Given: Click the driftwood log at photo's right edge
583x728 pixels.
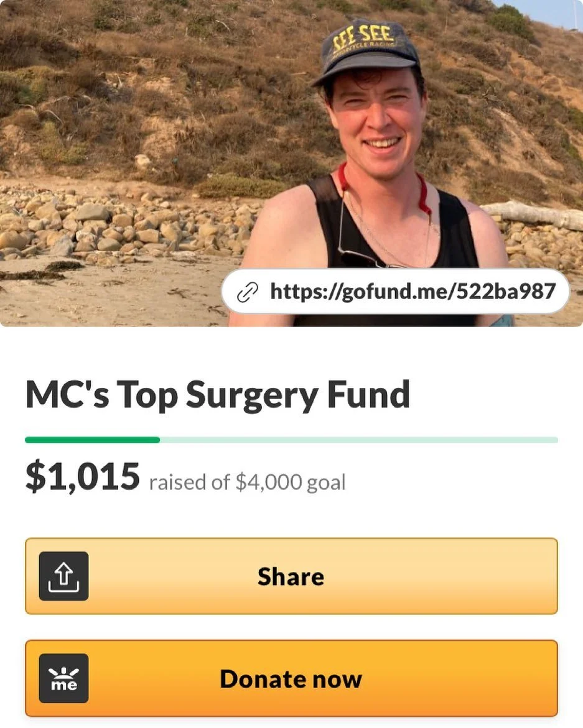Looking at the screenshot, I should click(533, 214).
